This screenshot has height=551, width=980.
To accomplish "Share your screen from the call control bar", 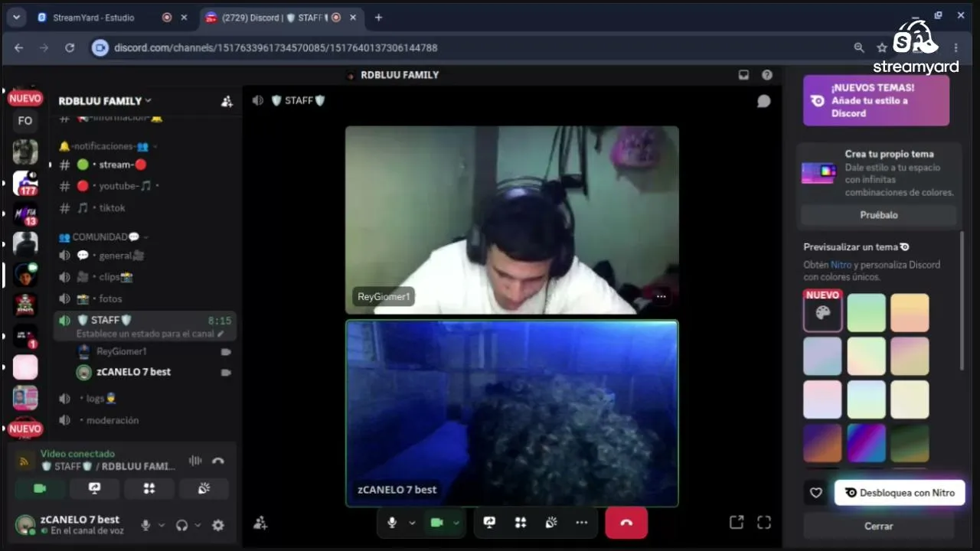I will (489, 523).
